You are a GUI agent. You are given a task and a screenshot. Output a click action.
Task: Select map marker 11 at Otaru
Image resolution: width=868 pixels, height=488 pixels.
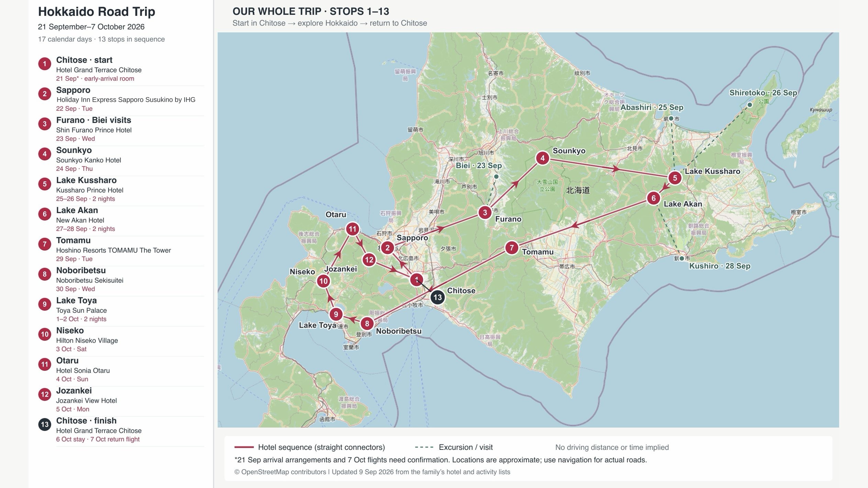[x=352, y=229]
